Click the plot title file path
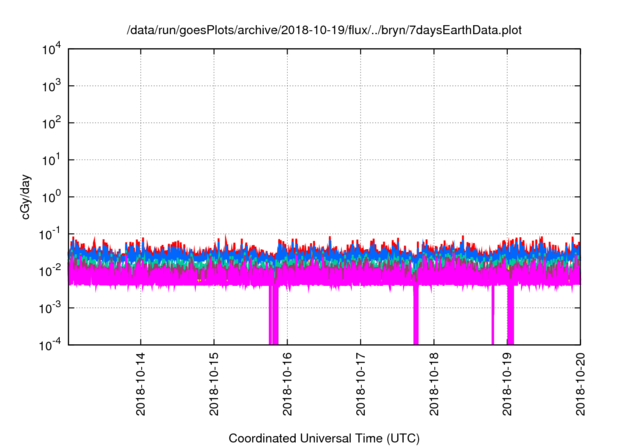 pos(324,30)
